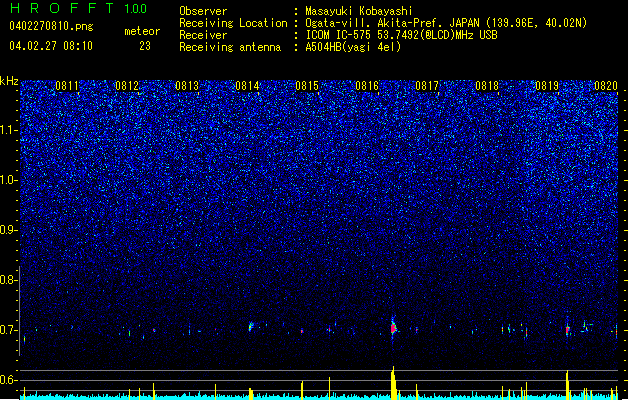Click the HROFFT title text
The image size is (629, 400).
(x=63, y=8)
